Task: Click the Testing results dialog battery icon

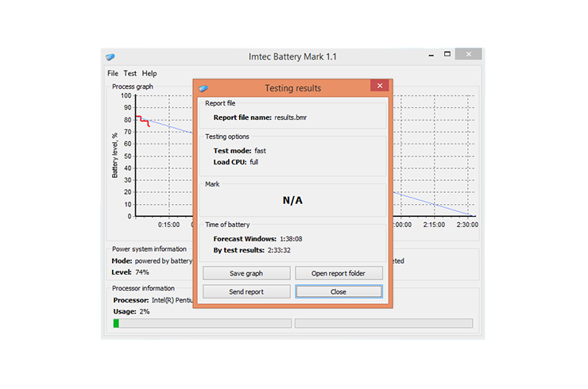Action: click(x=203, y=88)
